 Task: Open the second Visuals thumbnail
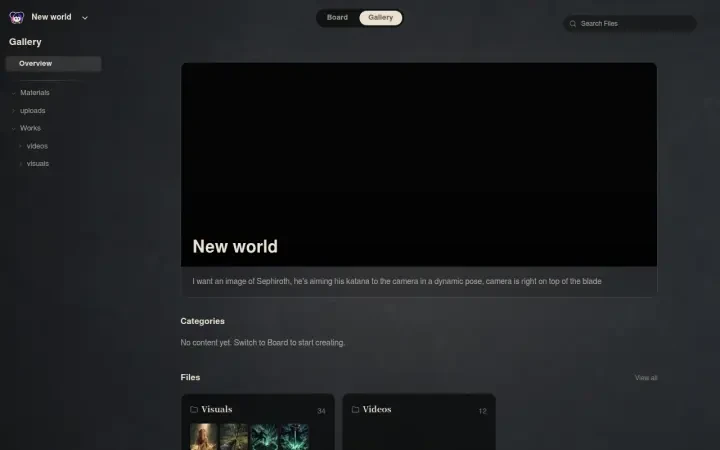click(234, 437)
